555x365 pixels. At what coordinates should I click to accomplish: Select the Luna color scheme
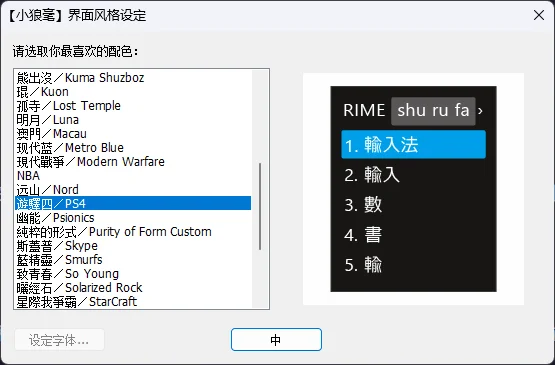point(133,120)
